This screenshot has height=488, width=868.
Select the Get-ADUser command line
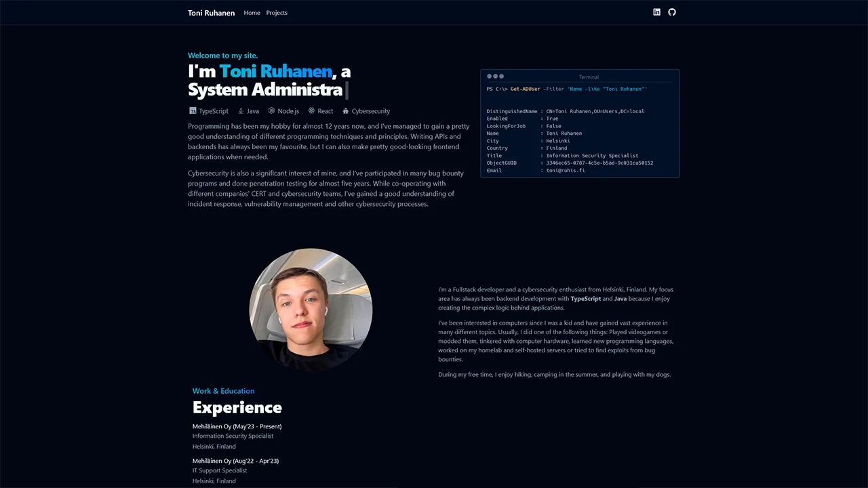pos(567,89)
